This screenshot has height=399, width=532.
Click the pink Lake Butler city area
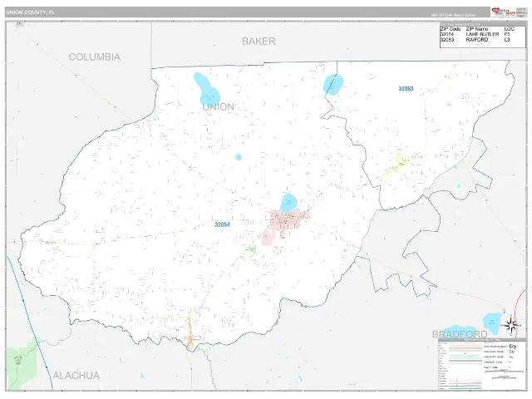287,219
